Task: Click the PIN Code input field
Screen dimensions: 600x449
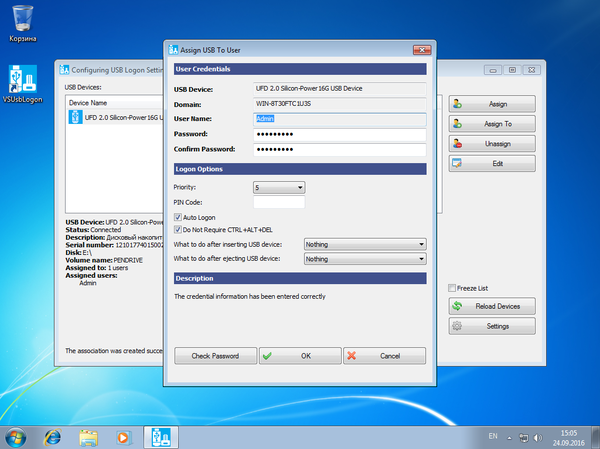Action: tap(279, 202)
